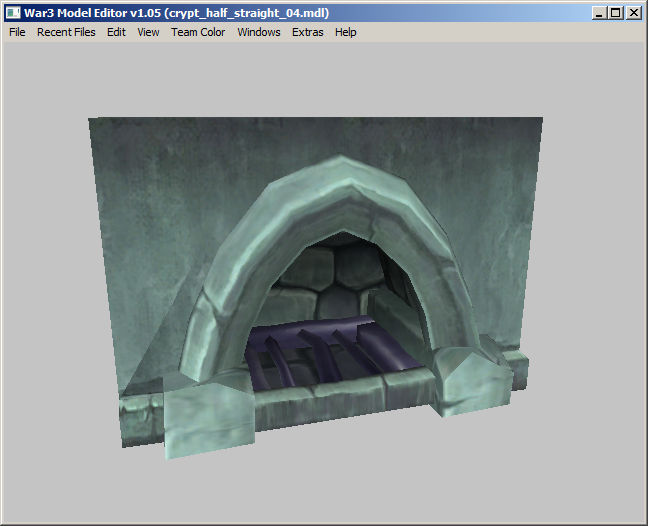
Task: Open the Windows menu
Action: point(259,32)
